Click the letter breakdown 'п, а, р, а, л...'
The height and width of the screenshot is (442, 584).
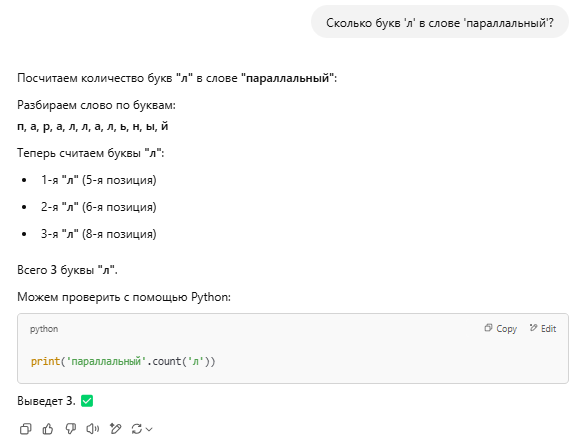click(93, 127)
